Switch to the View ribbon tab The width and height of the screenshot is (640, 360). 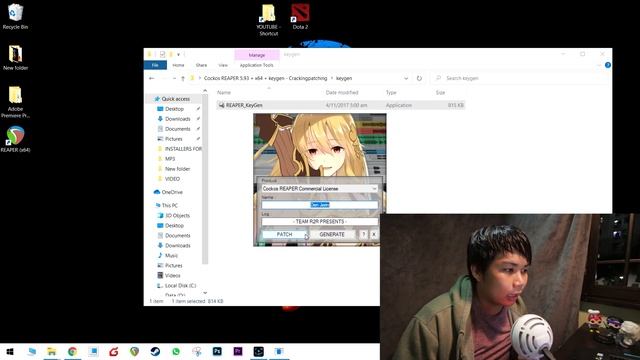coord(223,65)
